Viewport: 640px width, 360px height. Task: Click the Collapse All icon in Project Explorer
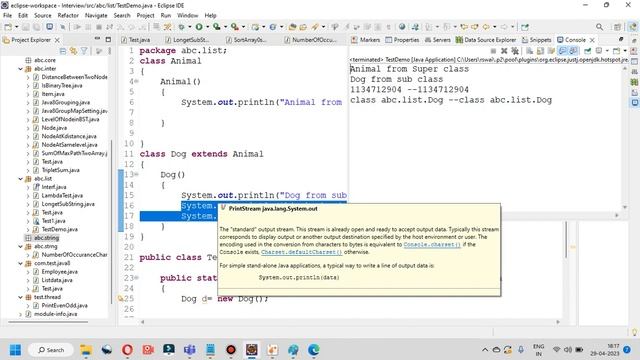point(63,51)
